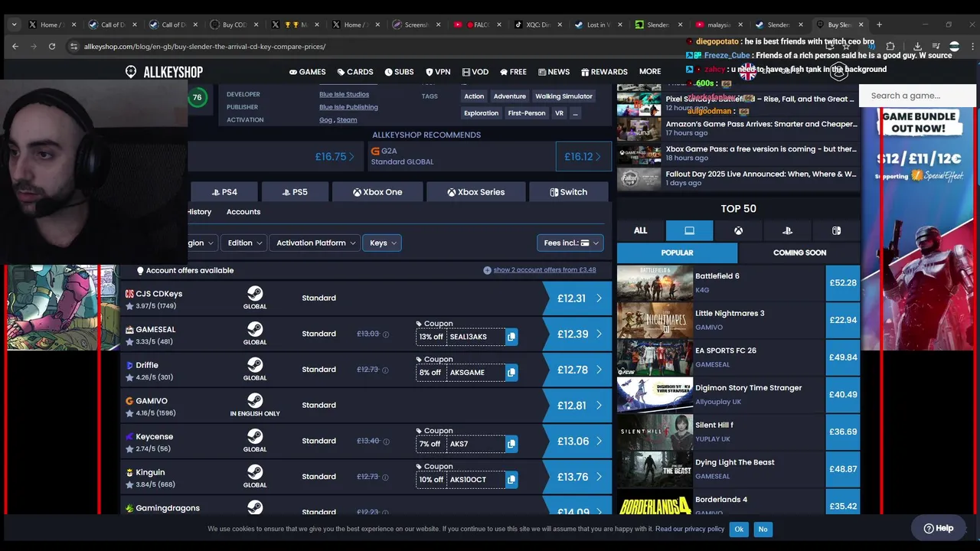Click the info icon beside Driffle's £12.73

[386, 370]
